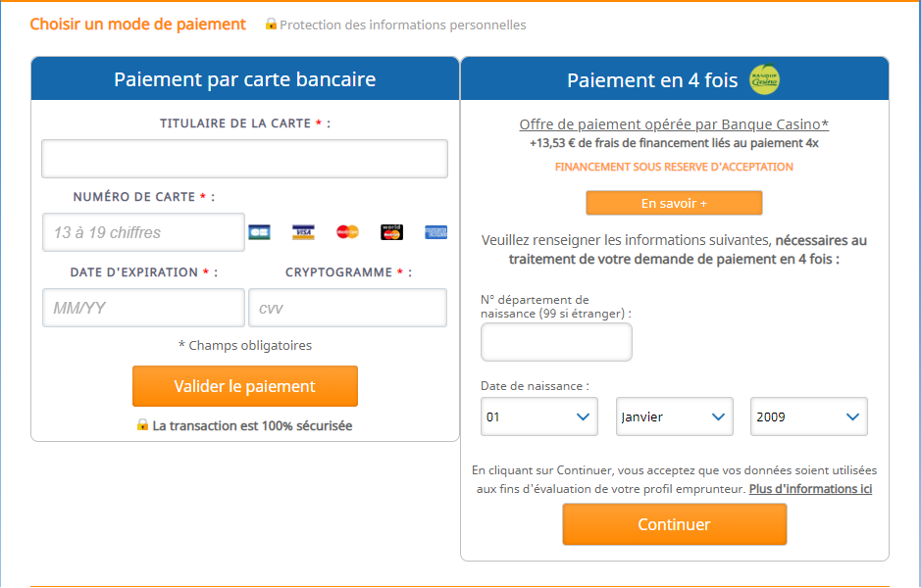Click the En savoir + button

pyautogui.click(x=674, y=203)
